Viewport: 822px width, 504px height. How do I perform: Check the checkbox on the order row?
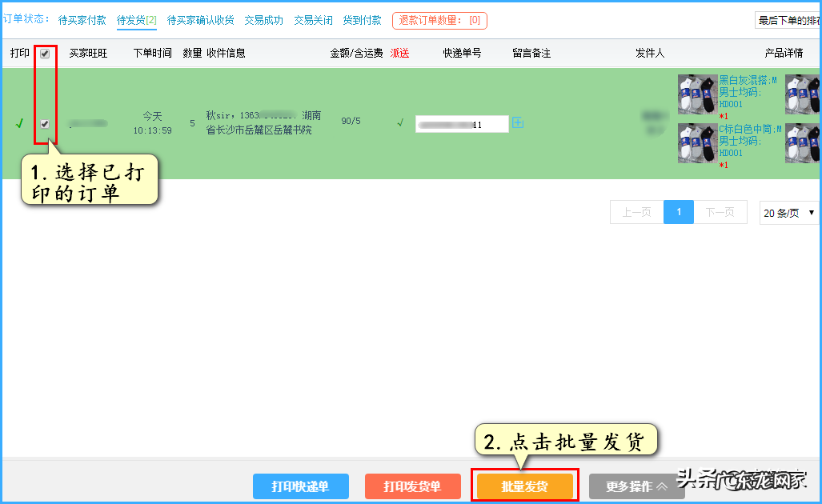click(46, 123)
